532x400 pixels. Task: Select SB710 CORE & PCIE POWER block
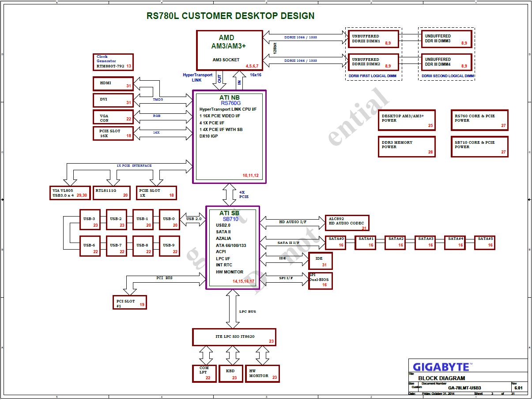pyautogui.click(x=479, y=147)
